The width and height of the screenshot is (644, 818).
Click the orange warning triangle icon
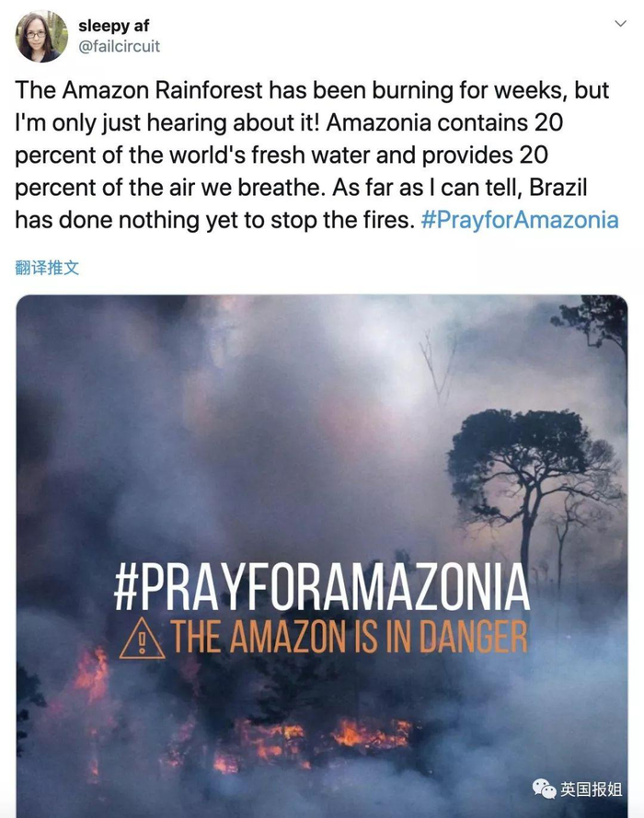142,639
